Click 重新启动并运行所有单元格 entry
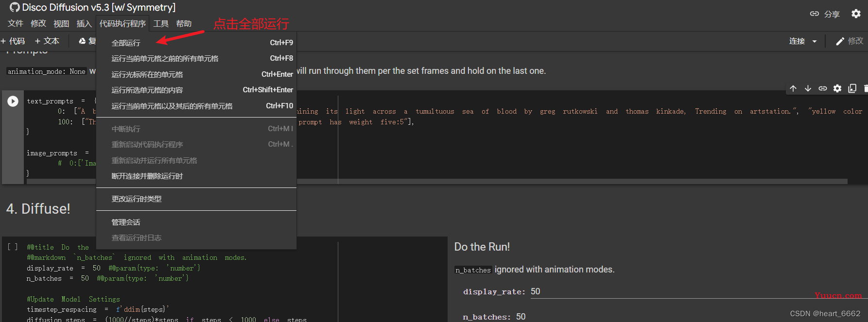868x322 pixels. click(196, 160)
